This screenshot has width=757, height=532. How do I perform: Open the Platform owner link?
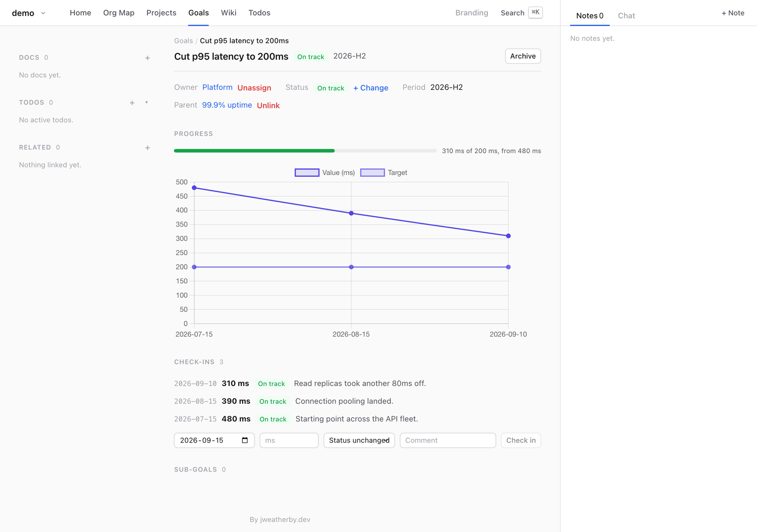pyautogui.click(x=217, y=87)
